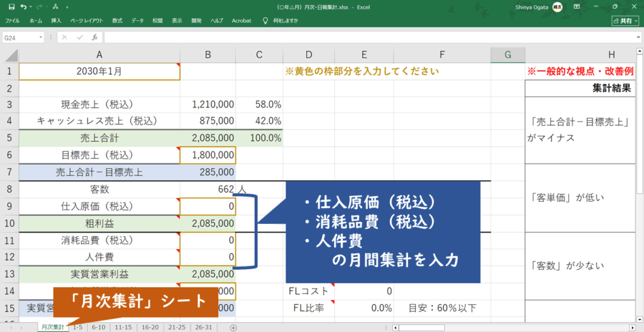Click the Undo arrow icon
The height and width of the screenshot is (332, 644).
(23, 7)
